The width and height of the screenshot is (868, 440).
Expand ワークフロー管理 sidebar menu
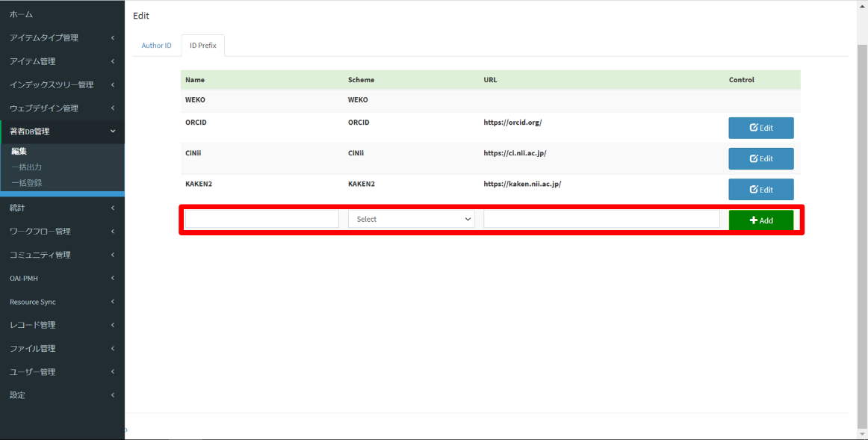40,231
